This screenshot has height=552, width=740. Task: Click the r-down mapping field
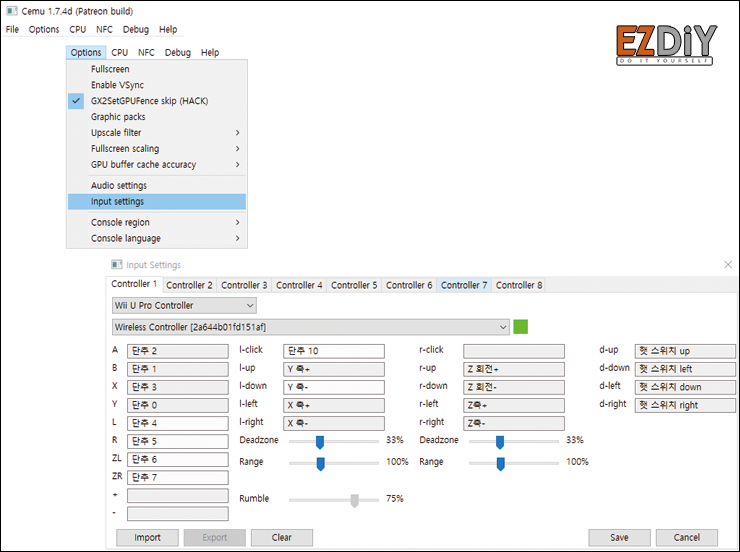514,387
